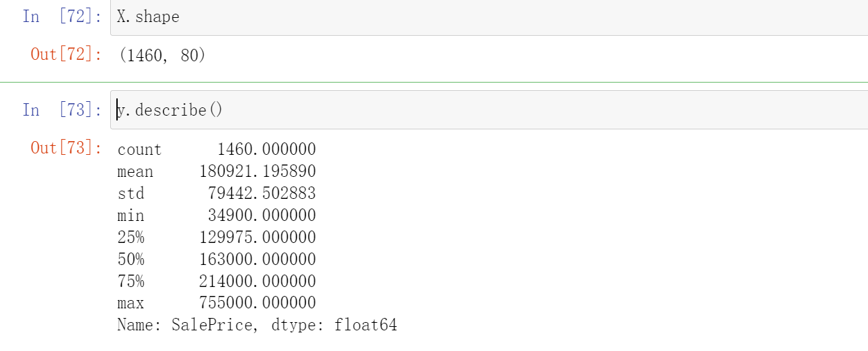Click the 50% value 163000.000000

point(257,259)
